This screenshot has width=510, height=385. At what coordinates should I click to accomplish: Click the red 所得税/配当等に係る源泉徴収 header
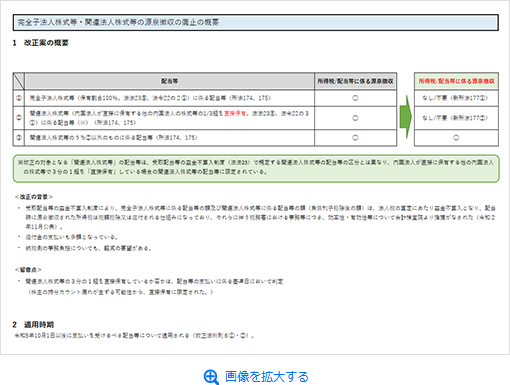456,81
